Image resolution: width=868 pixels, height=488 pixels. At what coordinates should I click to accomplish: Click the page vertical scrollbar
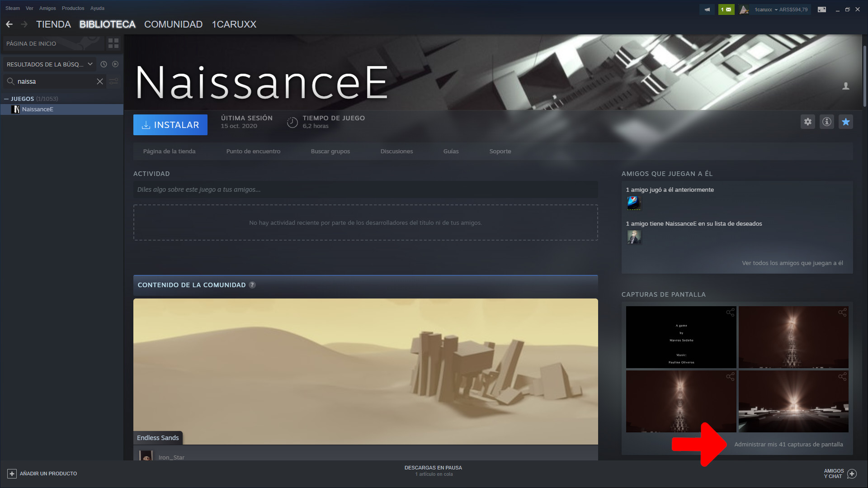pos(864,76)
